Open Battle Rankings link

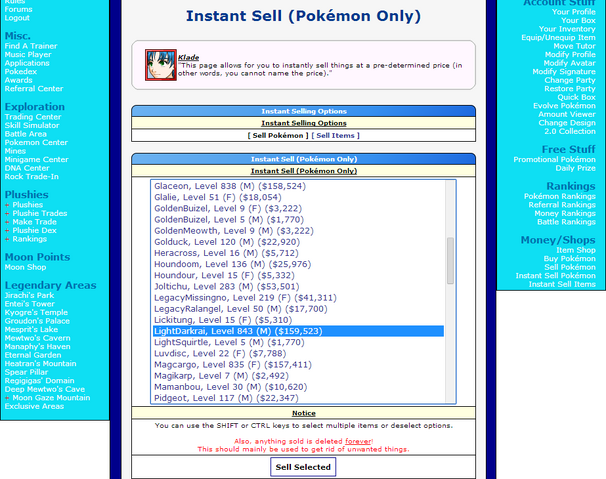click(566, 222)
